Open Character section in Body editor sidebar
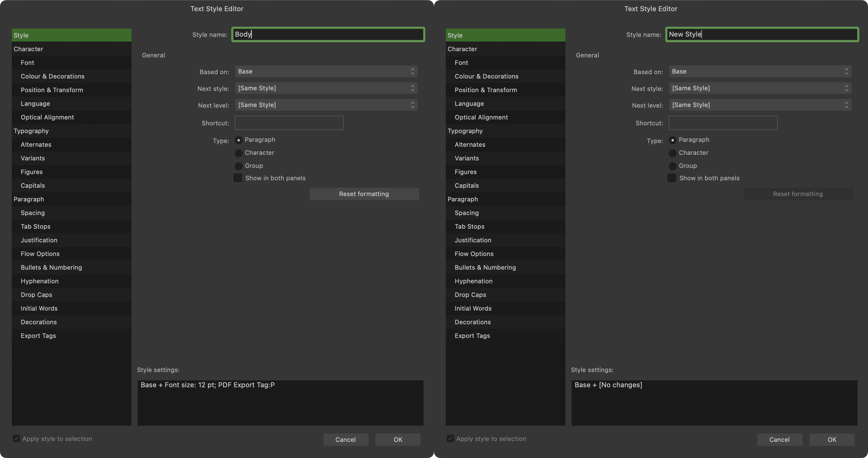 coord(71,49)
